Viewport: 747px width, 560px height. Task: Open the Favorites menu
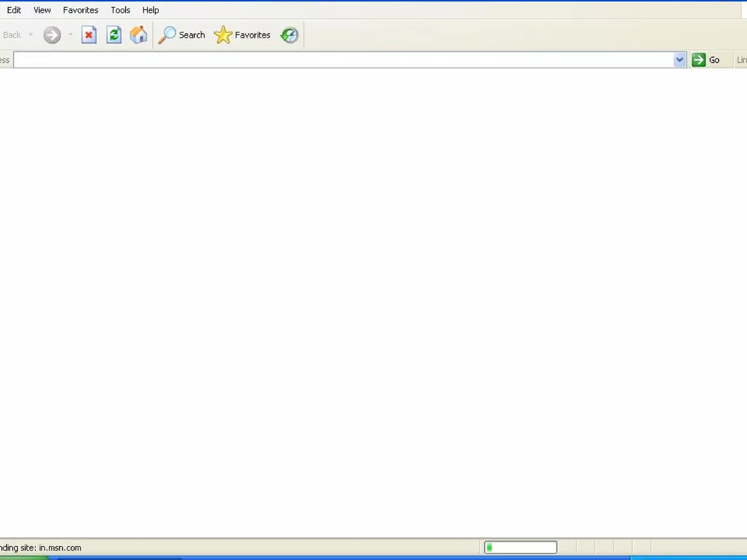(x=81, y=10)
